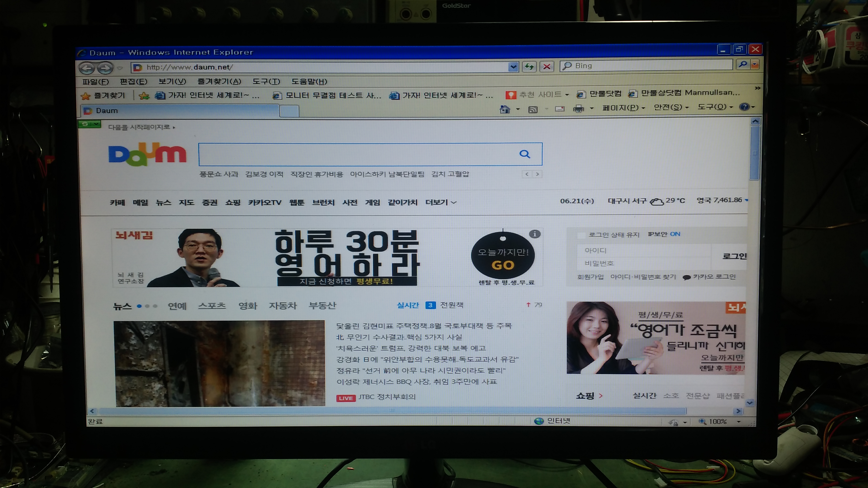Open the 파일(F) menu

point(95,82)
